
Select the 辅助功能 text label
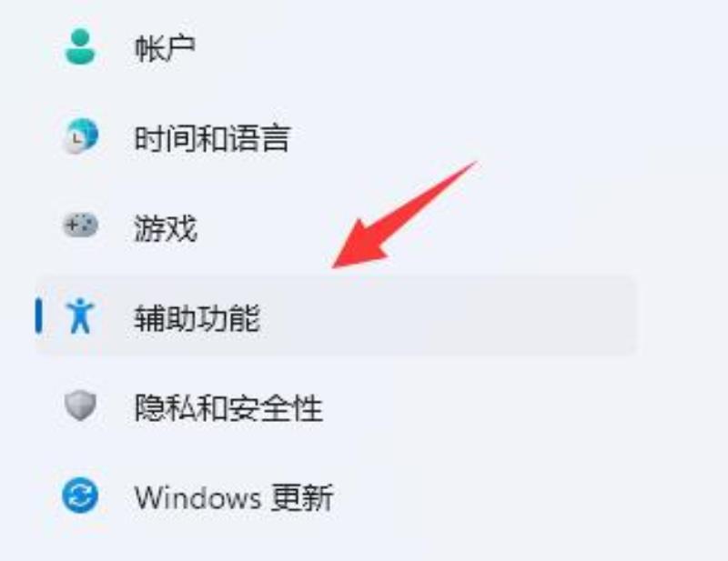tap(197, 318)
